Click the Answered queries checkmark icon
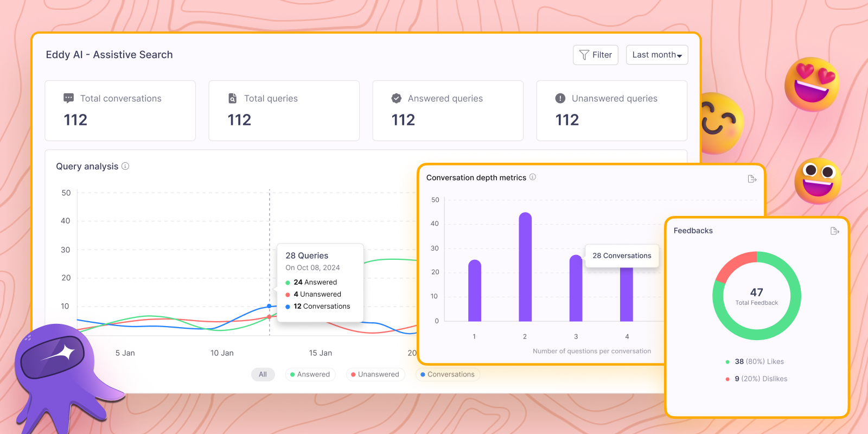Image resolution: width=868 pixels, height=434 pixels. click(397, 98)
